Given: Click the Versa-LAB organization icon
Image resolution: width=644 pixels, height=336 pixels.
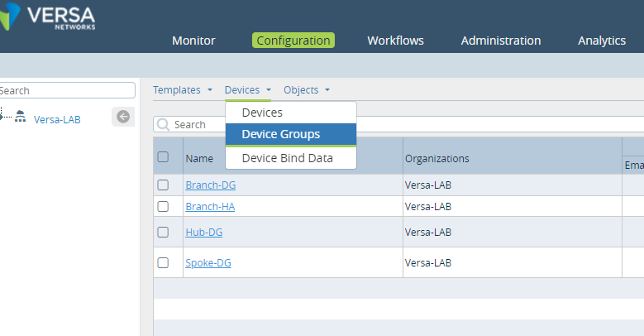Looking at the screenshot, I should click(x=21, y=118).
